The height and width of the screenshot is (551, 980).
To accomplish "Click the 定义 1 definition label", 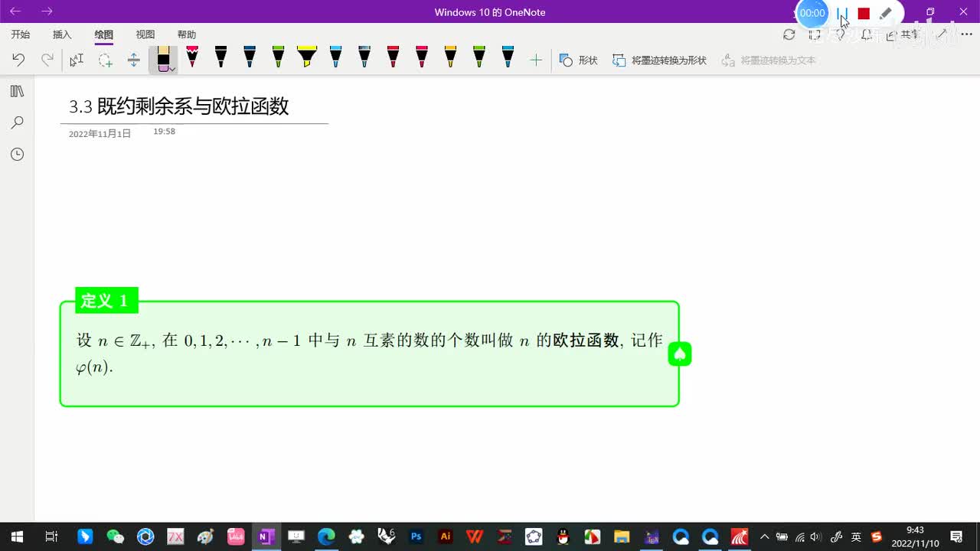I will (106, 301).
